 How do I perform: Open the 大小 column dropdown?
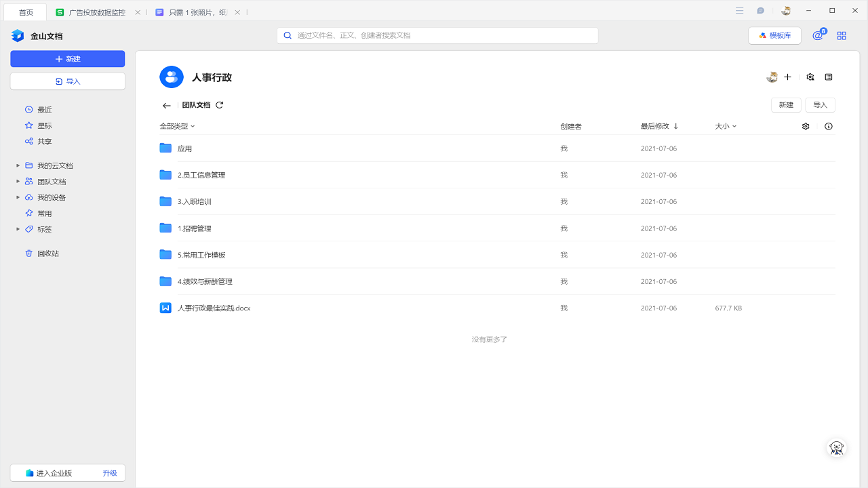(725, 126)
